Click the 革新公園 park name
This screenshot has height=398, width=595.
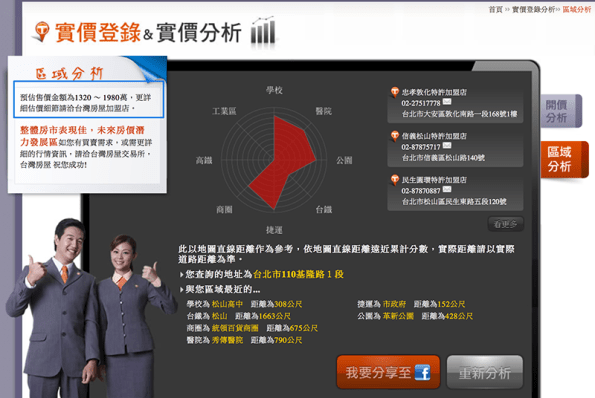398,316
